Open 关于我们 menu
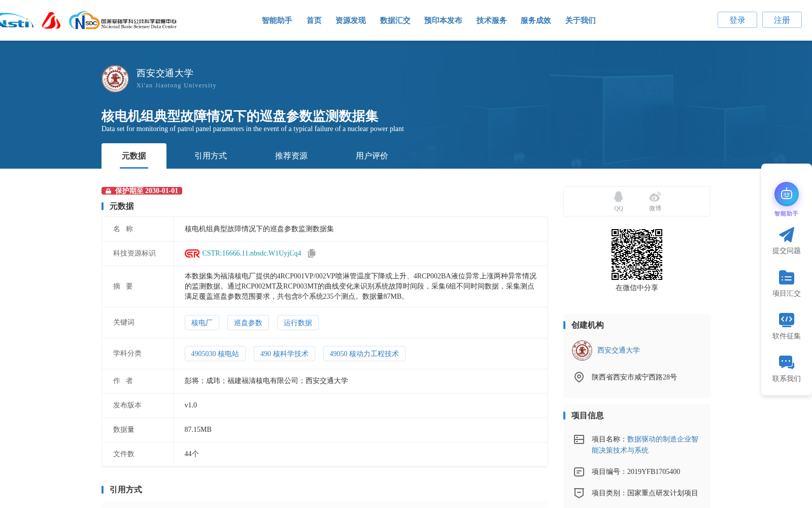The width and height of the screenshot is (812, 508). 581,20
